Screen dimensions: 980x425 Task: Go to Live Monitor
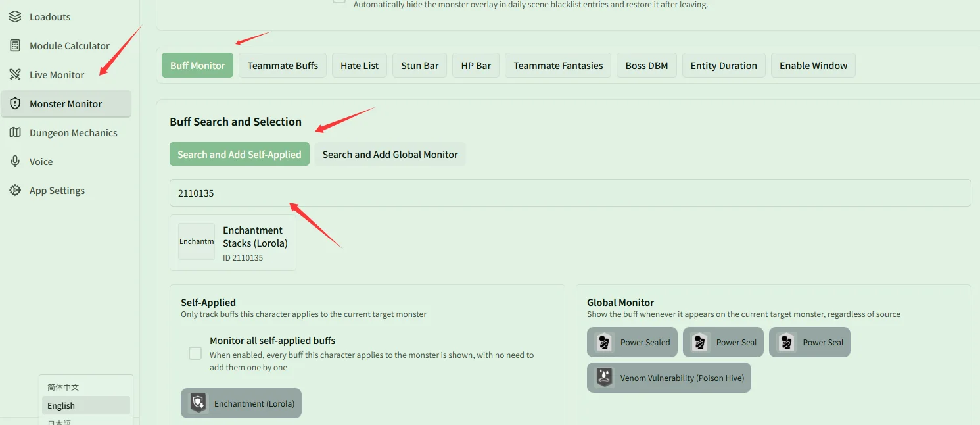pyautogui.click(x=66, y=74)
